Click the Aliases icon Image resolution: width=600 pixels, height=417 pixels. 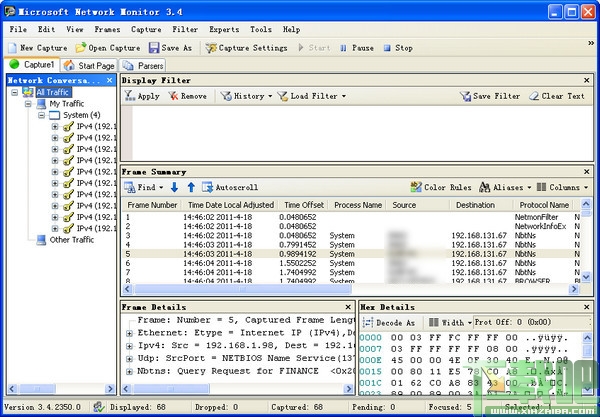point(484,187)
